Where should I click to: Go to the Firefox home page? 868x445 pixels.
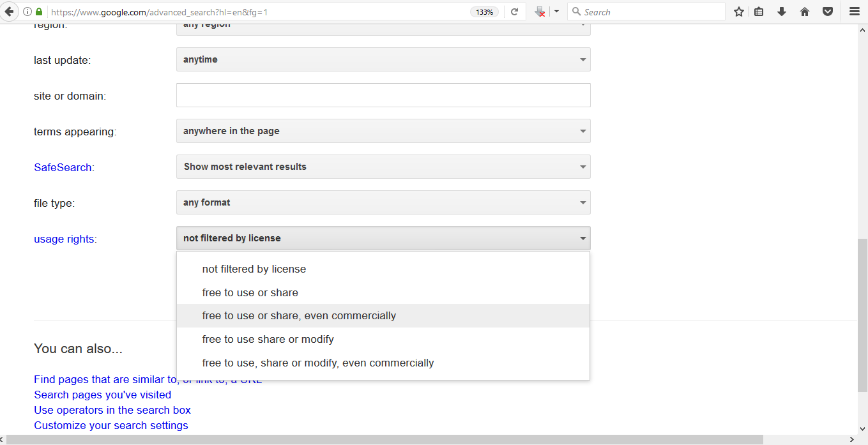pyautogui.click(x=805, y=11)
